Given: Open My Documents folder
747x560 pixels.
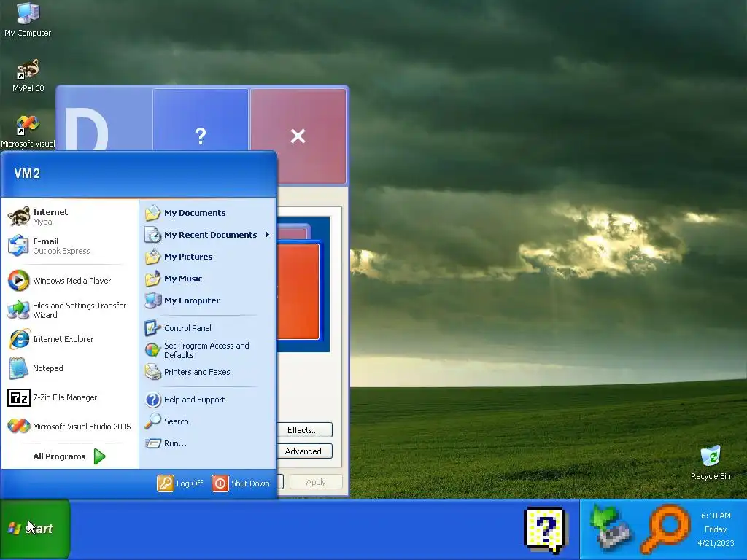Looking at the screenshot, I should (x=208, y=213).
